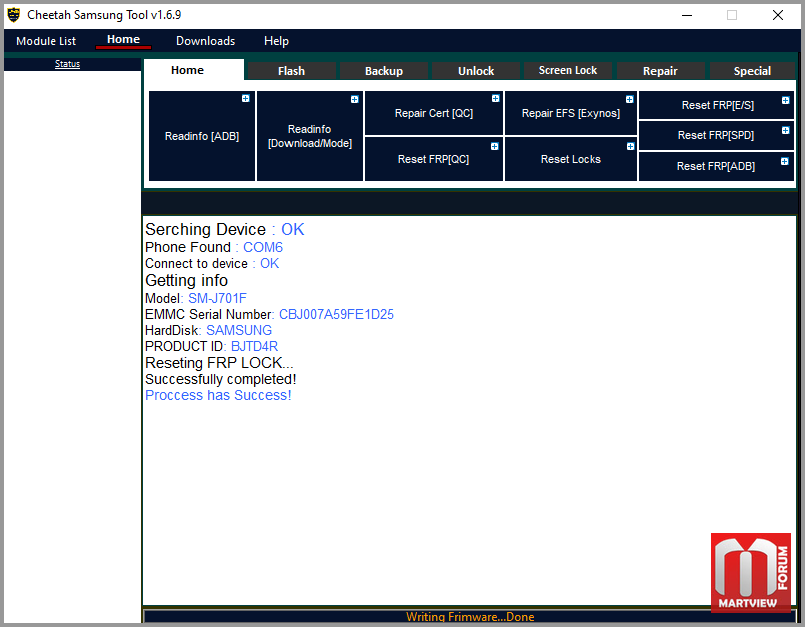This screenshot has height=627, width=805.
Task: Open the Help menu
Action: click(x=276, y=41)
